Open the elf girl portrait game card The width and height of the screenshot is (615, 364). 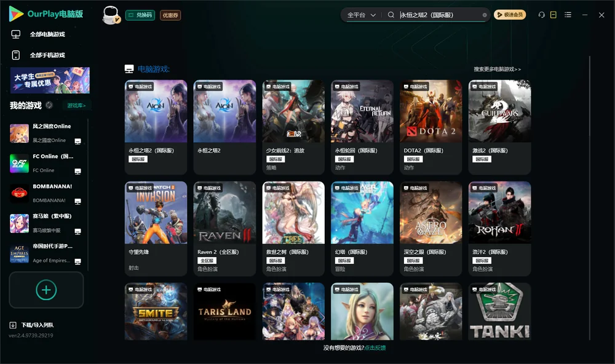(362, 312)
